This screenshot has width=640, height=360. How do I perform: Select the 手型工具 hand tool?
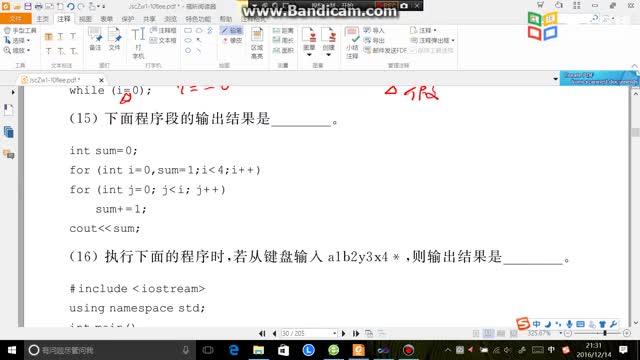point(20,31)
